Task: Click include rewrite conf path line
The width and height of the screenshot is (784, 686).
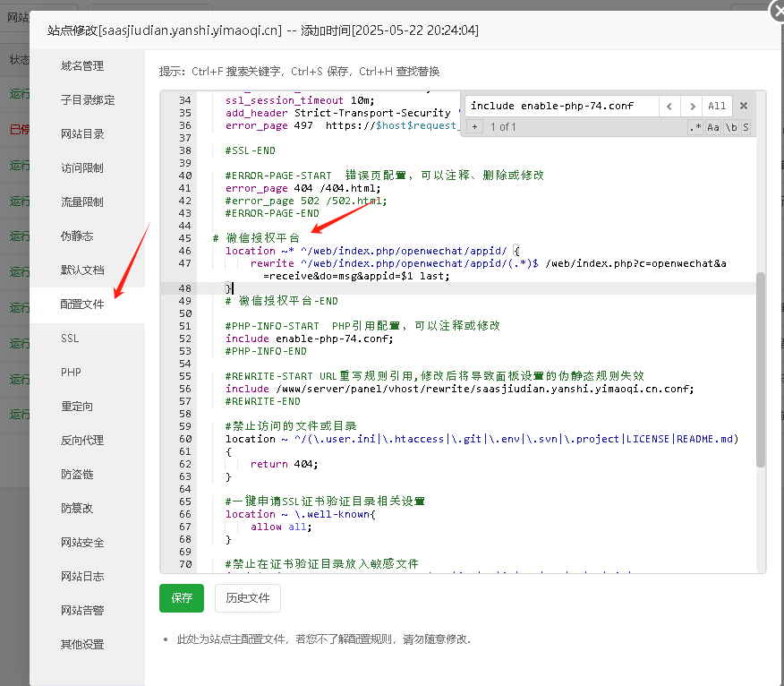Action: pyautogui.click(x=459, y=389)
